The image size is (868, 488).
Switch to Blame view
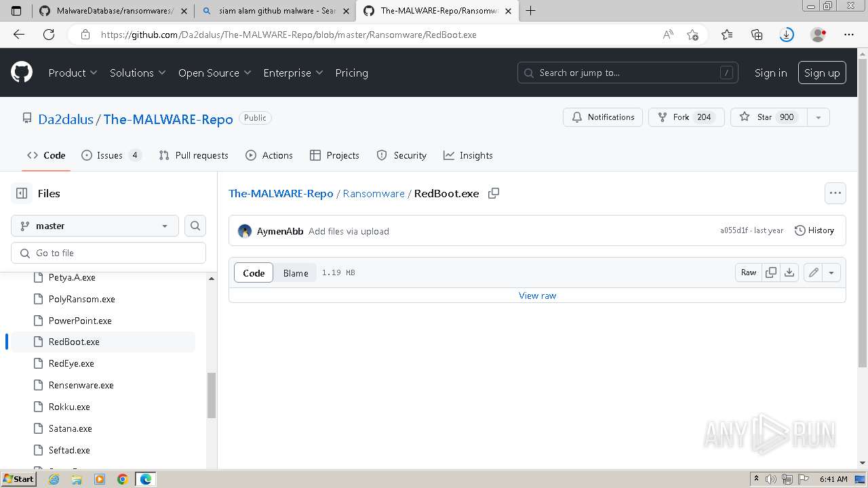coord(296,272)
